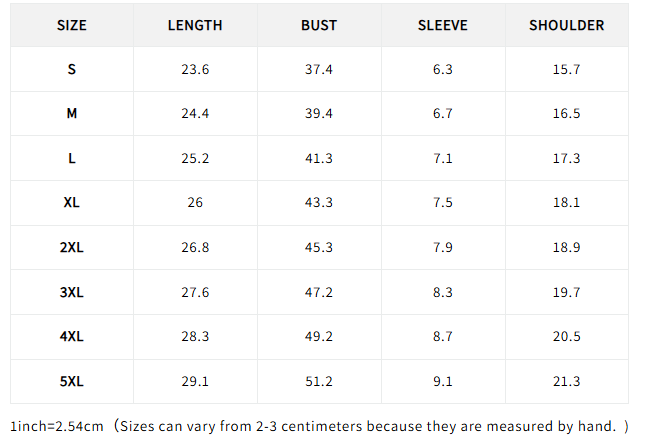
Task: Click the 26 length value for XL
Action: pos(195,203)
